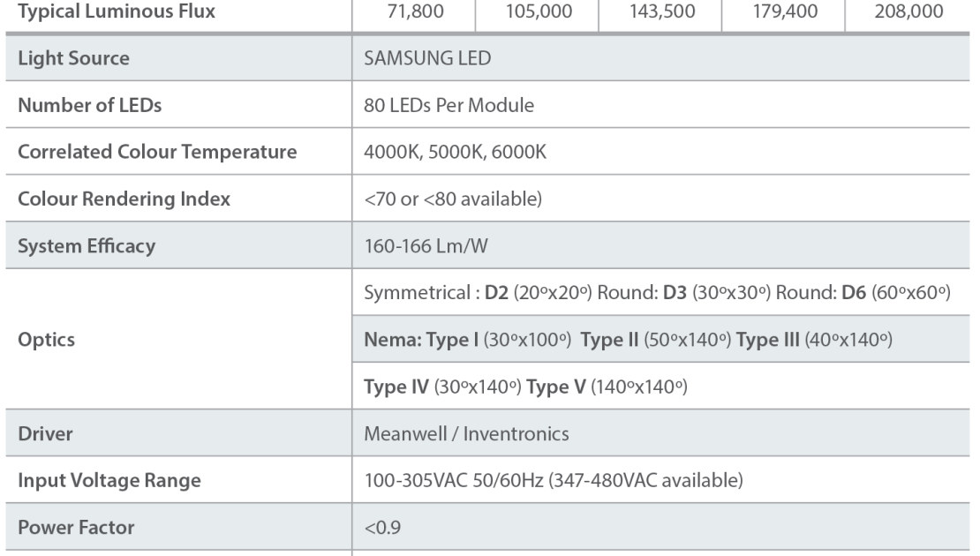Click the 100-305VAC input voltage text
The image size is (980, 556).
553,480
